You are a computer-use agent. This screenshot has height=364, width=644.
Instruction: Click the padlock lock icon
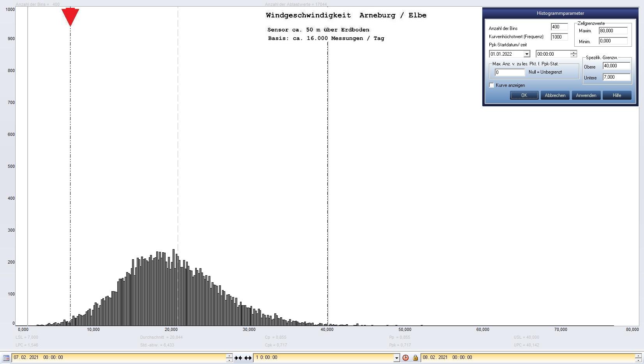[415, 358]
